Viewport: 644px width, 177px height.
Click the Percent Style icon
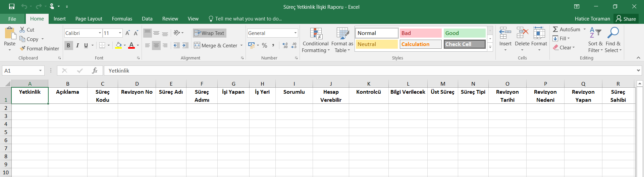coord(265,45)
